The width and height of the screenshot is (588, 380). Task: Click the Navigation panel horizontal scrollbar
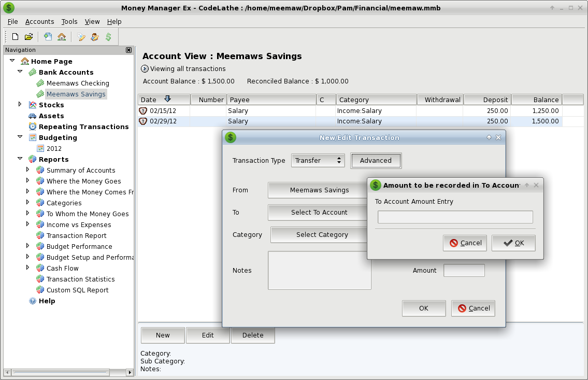tap(61, 373)
